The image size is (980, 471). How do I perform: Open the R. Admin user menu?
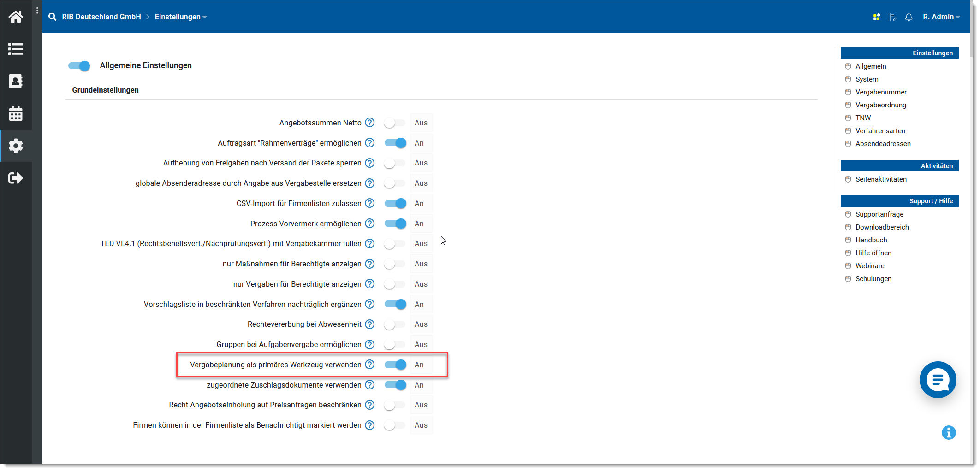click(941, 17)
